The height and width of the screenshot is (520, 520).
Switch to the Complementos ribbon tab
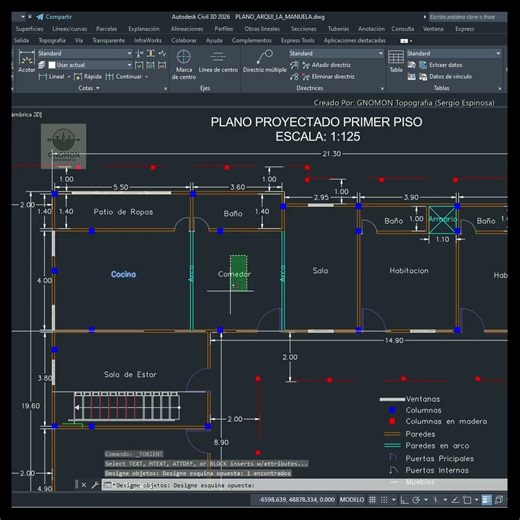coord(252,40)
